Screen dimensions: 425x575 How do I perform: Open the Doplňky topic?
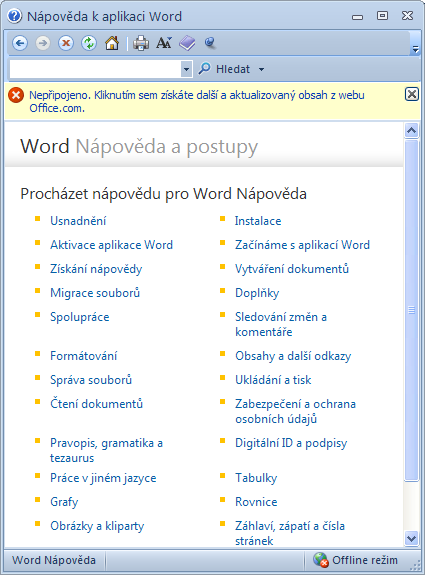tap(257, 293)
